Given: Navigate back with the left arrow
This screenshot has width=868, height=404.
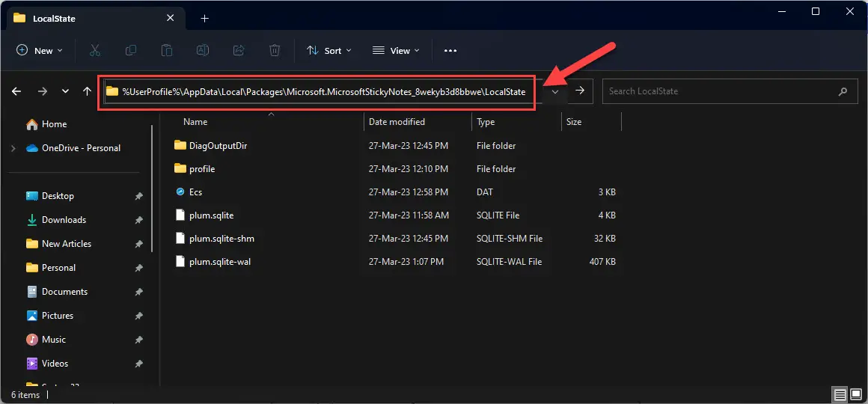Looking at the screenshot, I should click(x=16, y=91).
